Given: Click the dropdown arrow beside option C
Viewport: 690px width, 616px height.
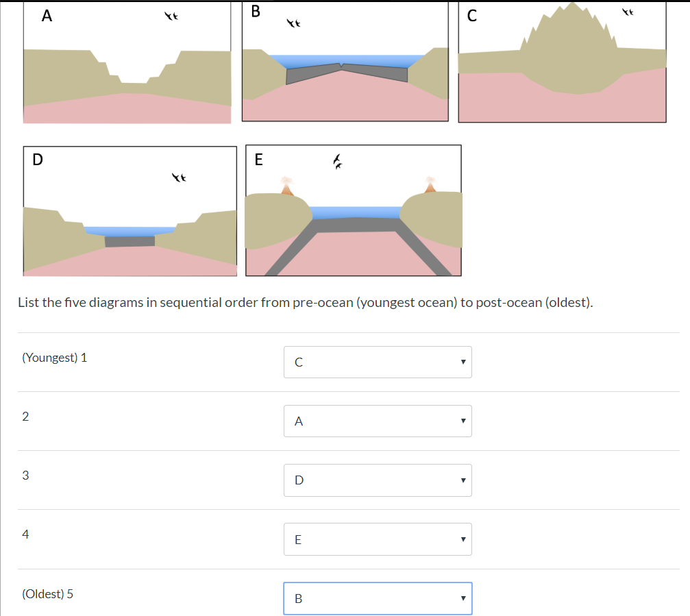Looking at the screenshot, I should point(463,362).
